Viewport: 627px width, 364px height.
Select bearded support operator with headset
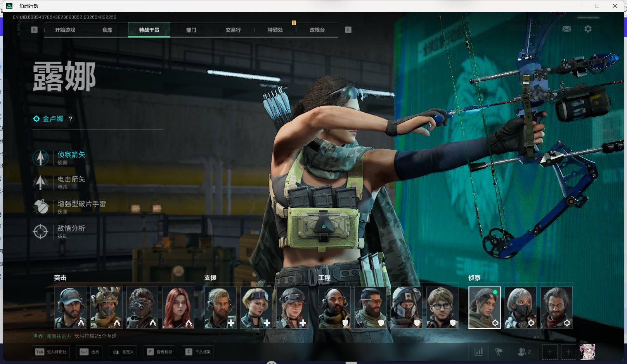(x=220, y=307)
